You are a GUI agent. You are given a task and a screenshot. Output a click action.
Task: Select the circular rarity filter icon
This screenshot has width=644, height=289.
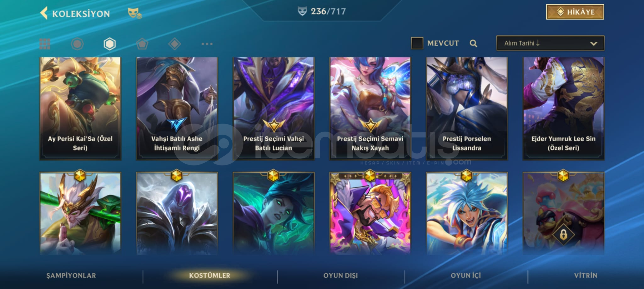[x=77, y=44]
